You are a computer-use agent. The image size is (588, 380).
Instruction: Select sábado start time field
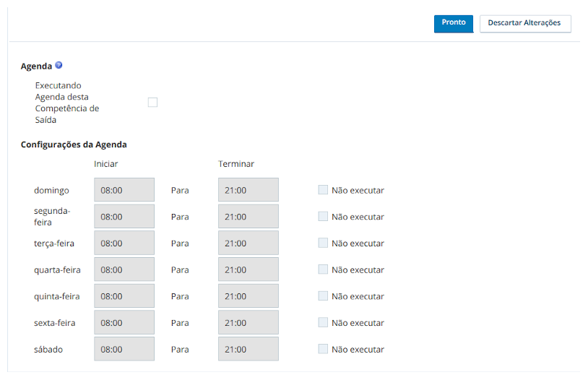124,349
